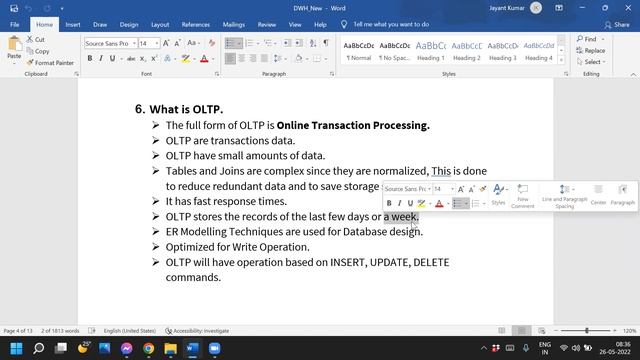640x360 pixels.
Task: Switch to the Design tab
Action: [129, 24]
